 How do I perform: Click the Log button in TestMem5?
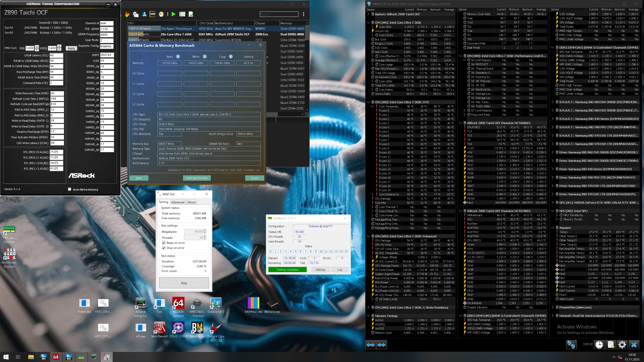(x=339, y=269)
